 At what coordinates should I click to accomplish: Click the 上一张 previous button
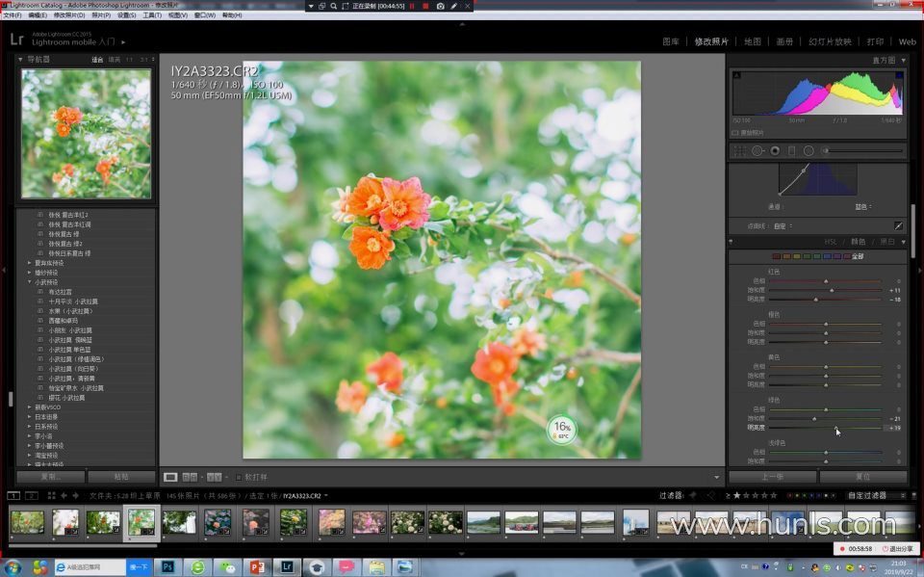[x=773, y=477]
